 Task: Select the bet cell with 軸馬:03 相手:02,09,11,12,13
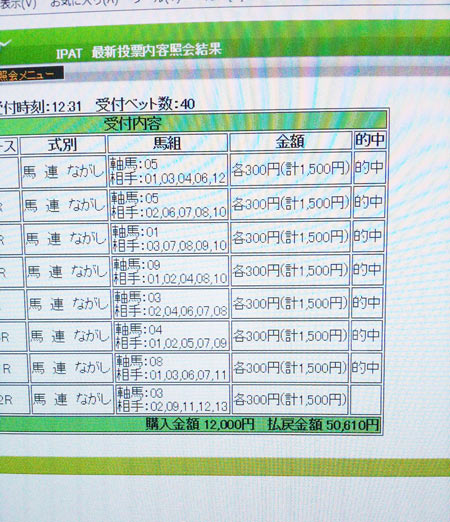tap(173, 399)
